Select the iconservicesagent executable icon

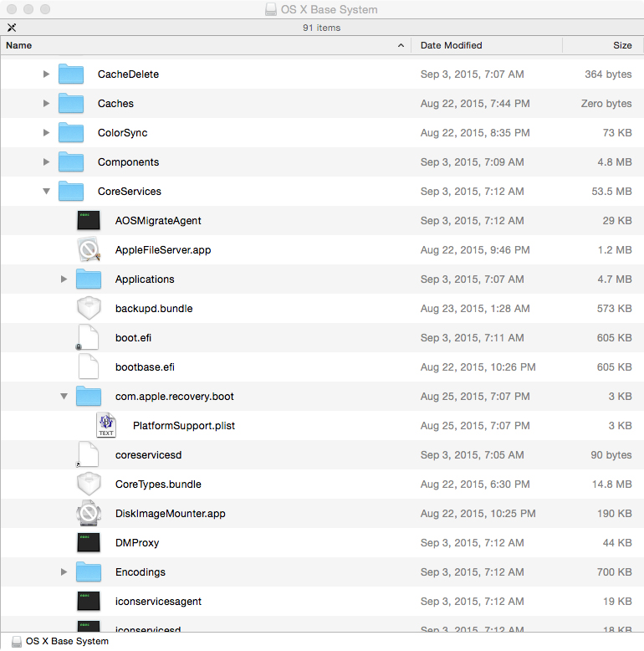89,601
